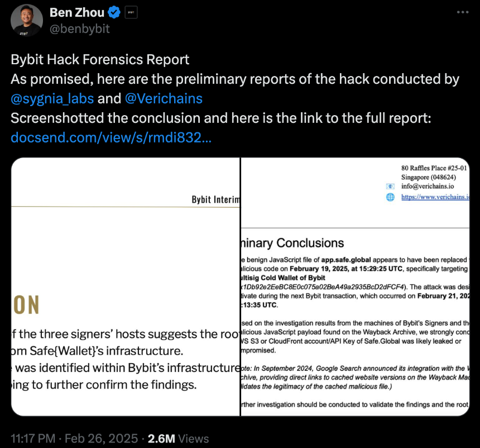Open Ben Zhou's profile picture
Image resolution: width=480 pixels, height=448 pixels.
[27, 20]
